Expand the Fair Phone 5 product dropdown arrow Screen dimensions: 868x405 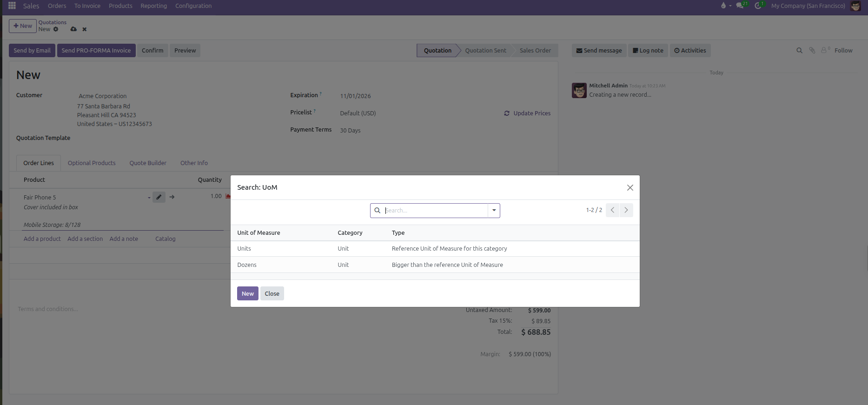pyautogui.click(x=149, y=198)
